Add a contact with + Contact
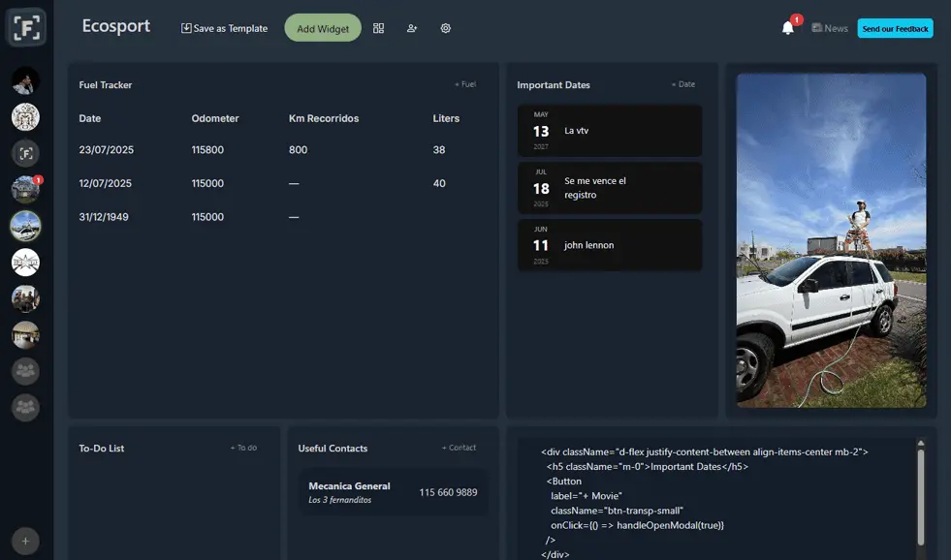The height and width of the screenshot is (560, 951). 460,448
